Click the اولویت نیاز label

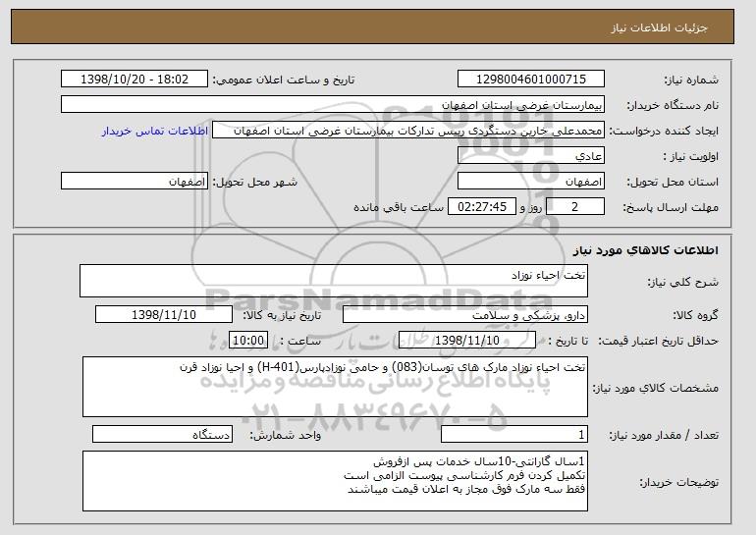690,157
